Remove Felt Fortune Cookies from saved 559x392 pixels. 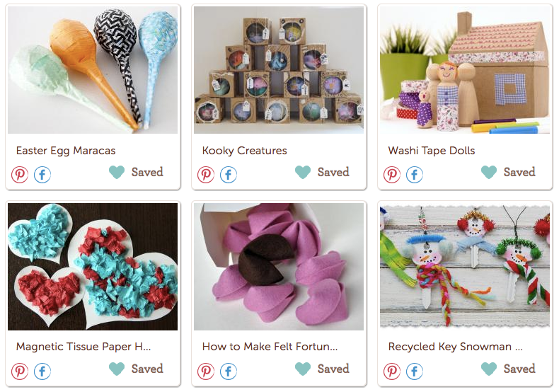303,369
